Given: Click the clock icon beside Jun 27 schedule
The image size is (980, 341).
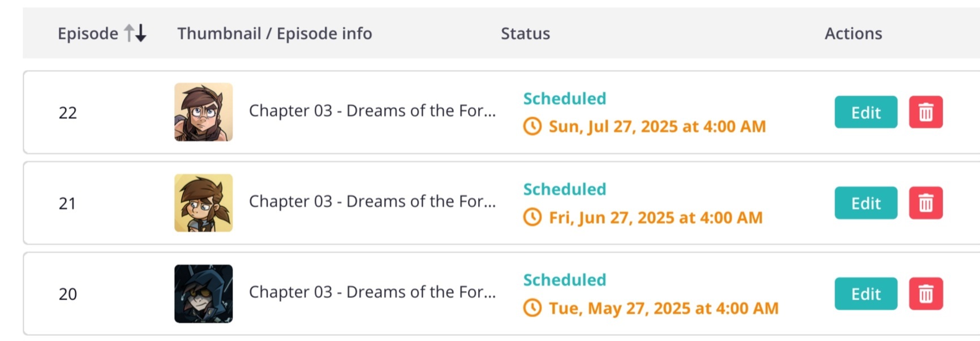Looking at the screenshot, I should click(532, 217).
